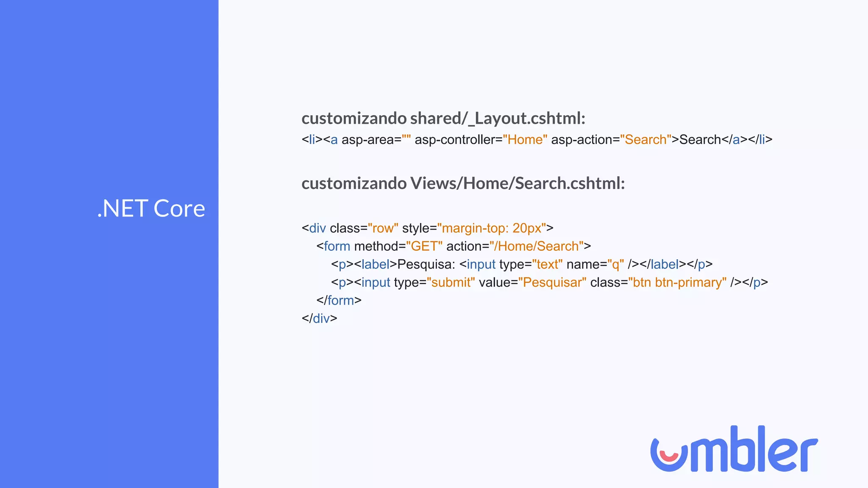Click heading "customizando shared/_Layout.cshtml:"
This screenshot has height=488, width=868.
coord(443,119)
